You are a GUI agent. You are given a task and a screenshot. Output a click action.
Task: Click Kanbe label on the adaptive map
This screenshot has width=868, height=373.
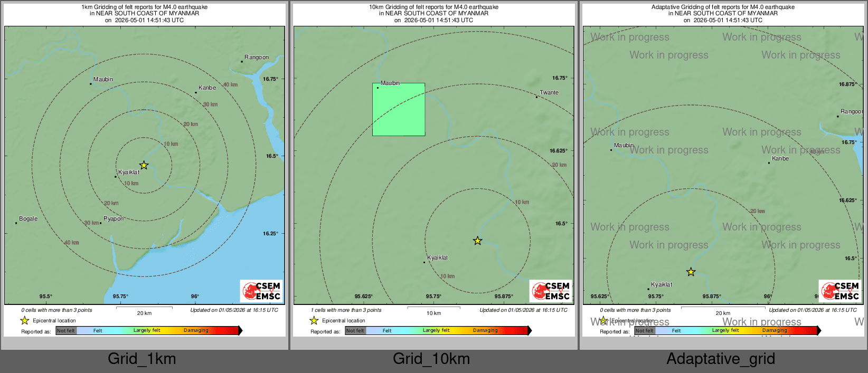click(x=780, y=158)
